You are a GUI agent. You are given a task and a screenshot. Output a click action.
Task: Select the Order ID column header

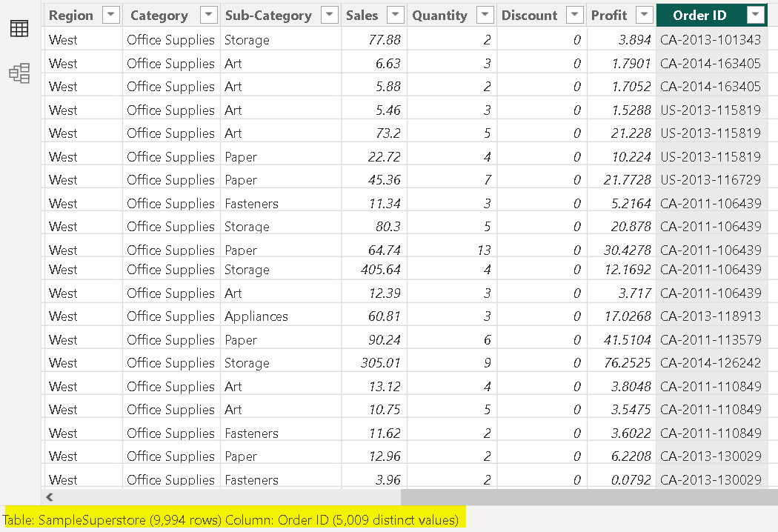(699, 15)
